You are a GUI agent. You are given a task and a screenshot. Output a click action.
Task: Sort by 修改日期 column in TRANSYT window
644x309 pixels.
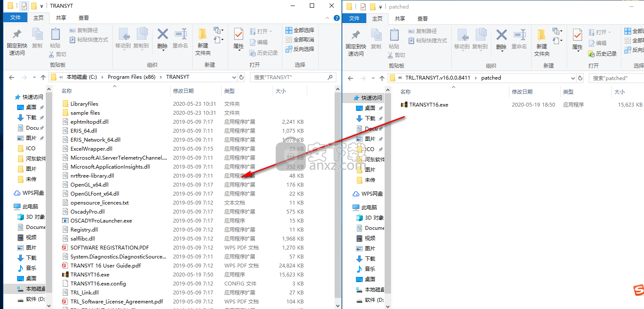tap(183, 91)
